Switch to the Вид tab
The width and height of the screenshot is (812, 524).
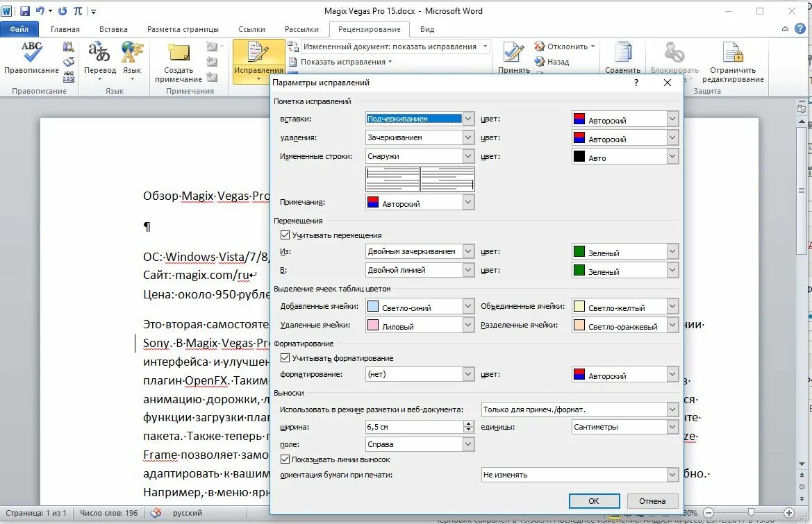click(x=427, y=29)
